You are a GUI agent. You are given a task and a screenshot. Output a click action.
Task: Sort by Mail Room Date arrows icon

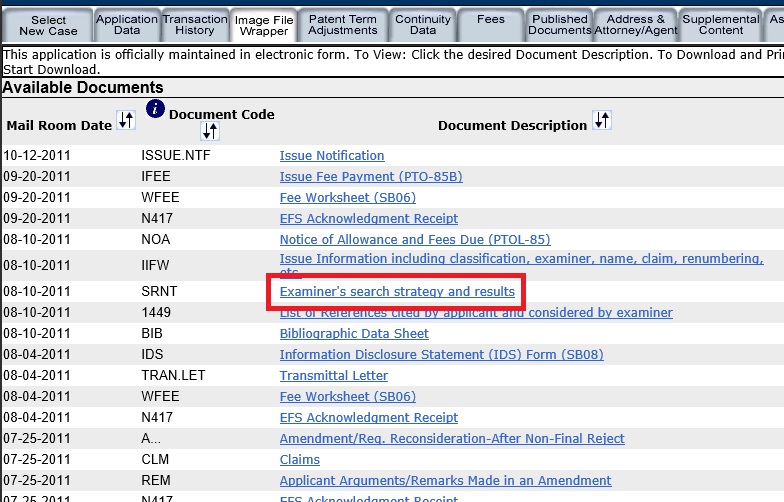click(126, 120)
